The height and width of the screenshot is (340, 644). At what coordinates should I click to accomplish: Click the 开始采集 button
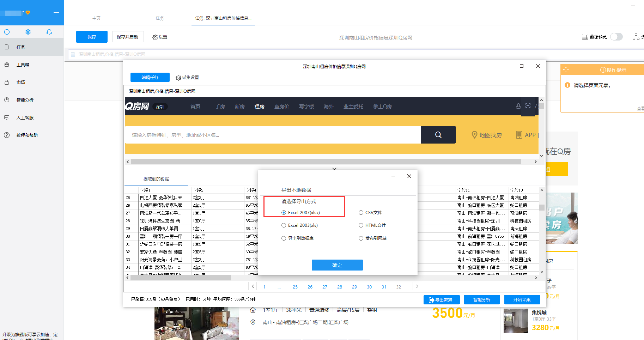522,299
